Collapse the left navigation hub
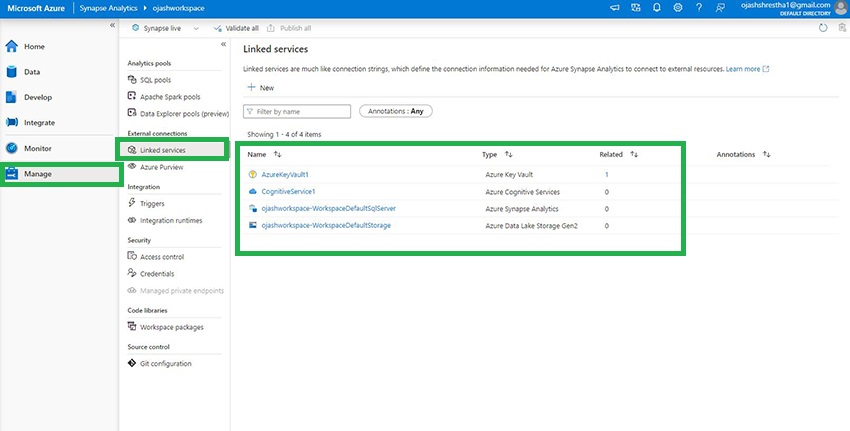 tap(112, 25)
